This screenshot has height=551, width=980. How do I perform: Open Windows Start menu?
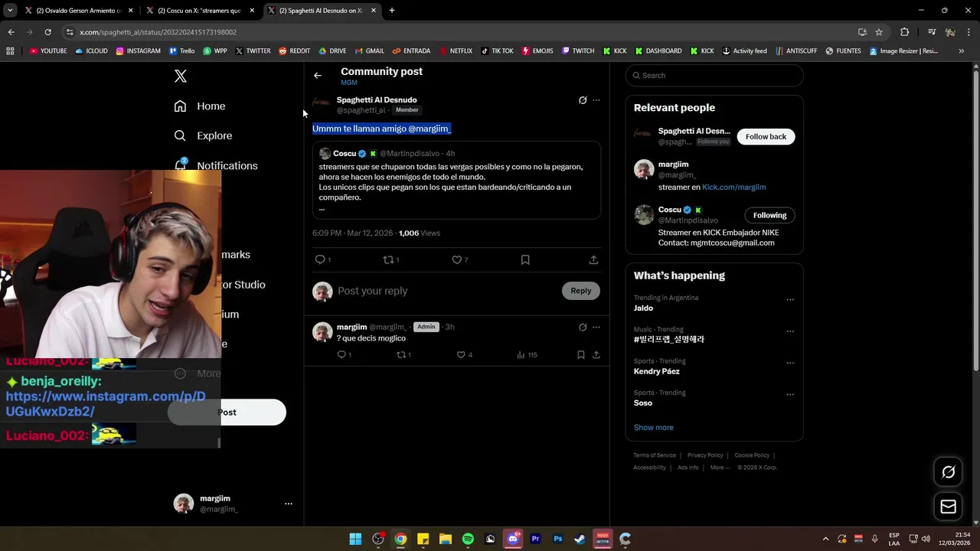(x=355, y=539)
